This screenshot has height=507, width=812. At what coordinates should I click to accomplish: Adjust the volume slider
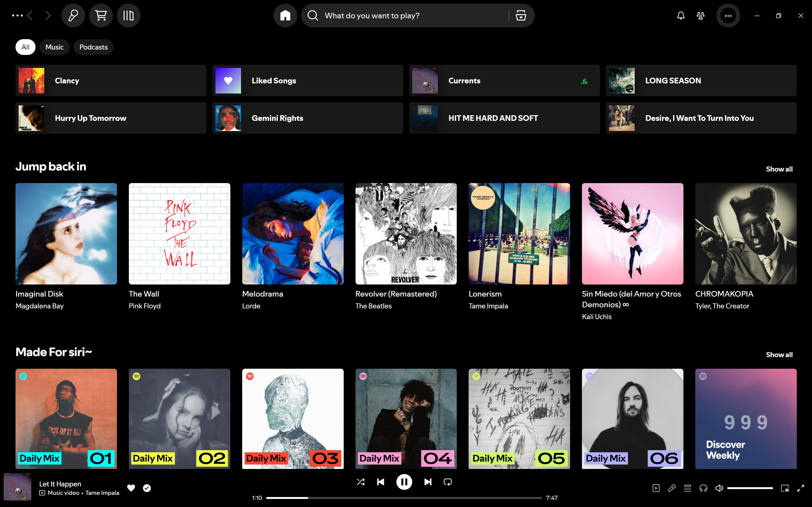750,488
